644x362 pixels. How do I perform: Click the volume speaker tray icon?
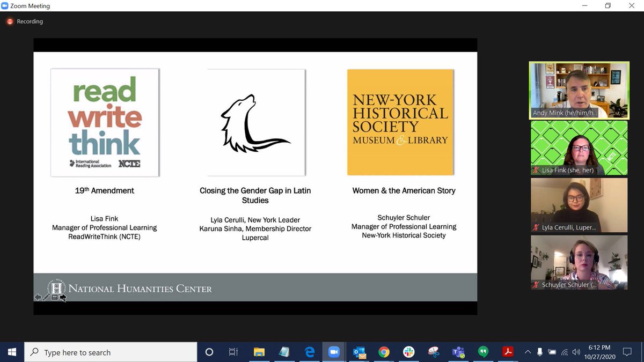click(x=576, y=352)
